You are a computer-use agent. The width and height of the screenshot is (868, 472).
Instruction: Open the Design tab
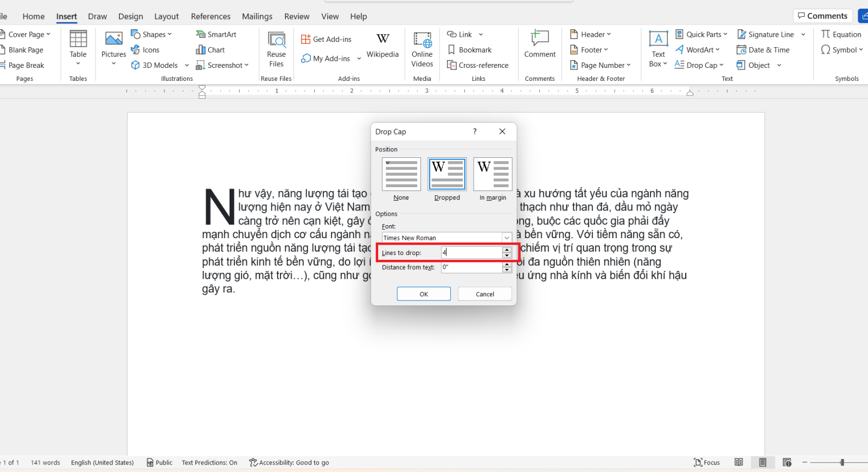(x=131, y=16)
